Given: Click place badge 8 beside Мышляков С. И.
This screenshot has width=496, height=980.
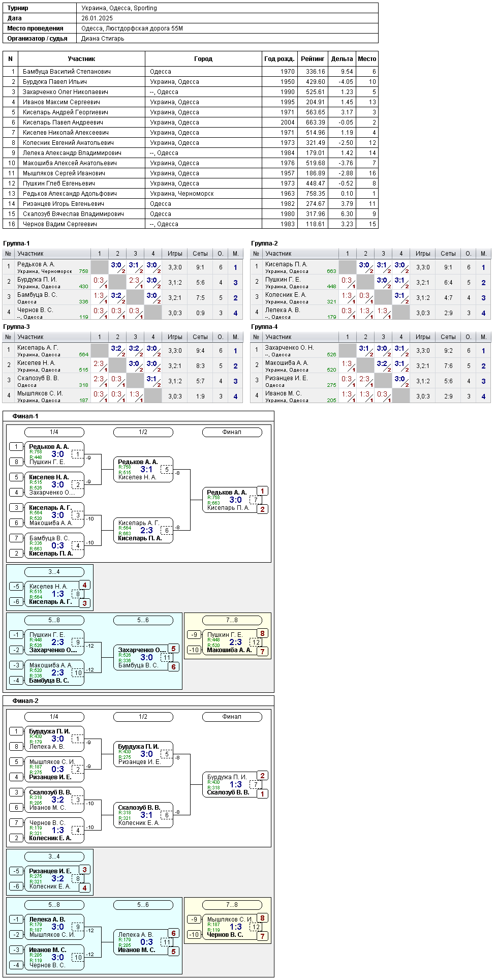Looking at the screenshot, I should 262,918.
